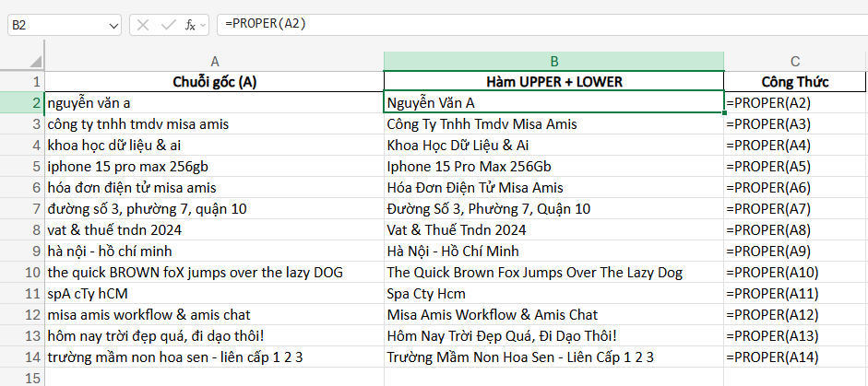Click the formula bar containing =PROPER(A2)
Screen dimensions: 868x386
tap(535, 25)
